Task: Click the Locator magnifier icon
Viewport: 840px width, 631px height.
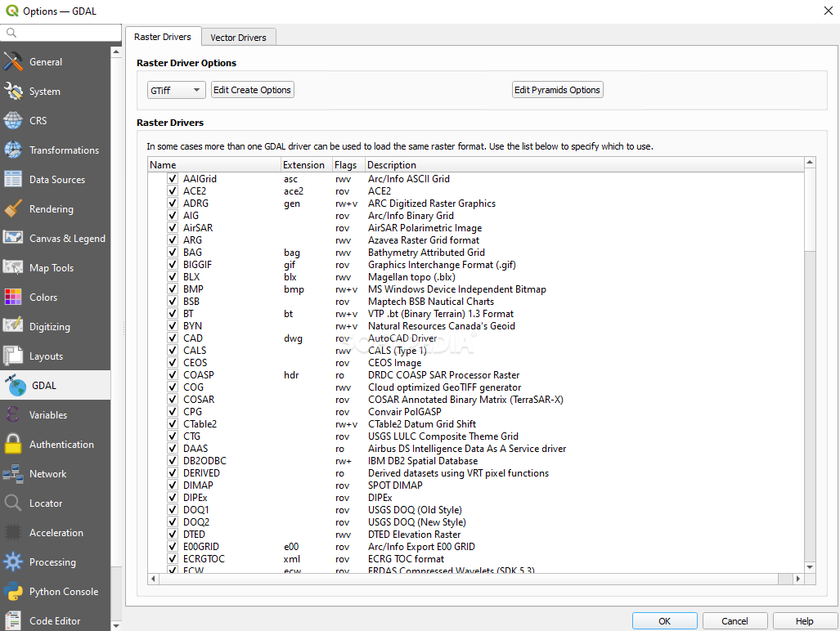Action: pyautogui.click(x=13, y=503)
